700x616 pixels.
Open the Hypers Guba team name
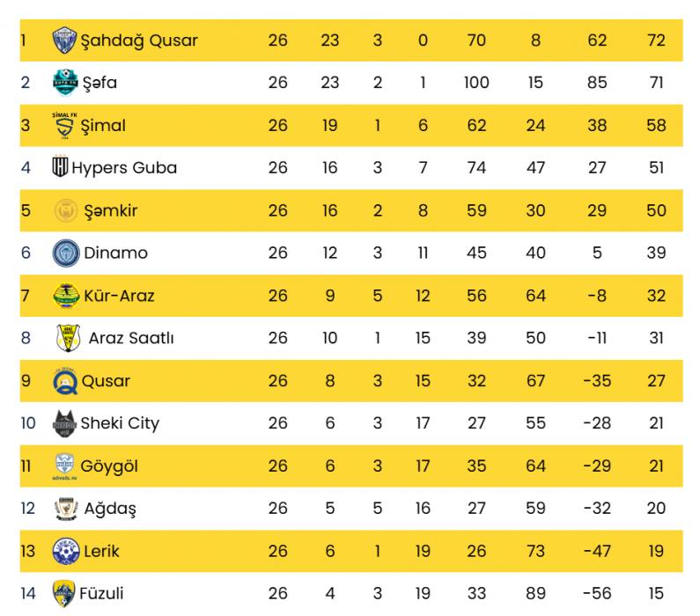pos(124,168)
